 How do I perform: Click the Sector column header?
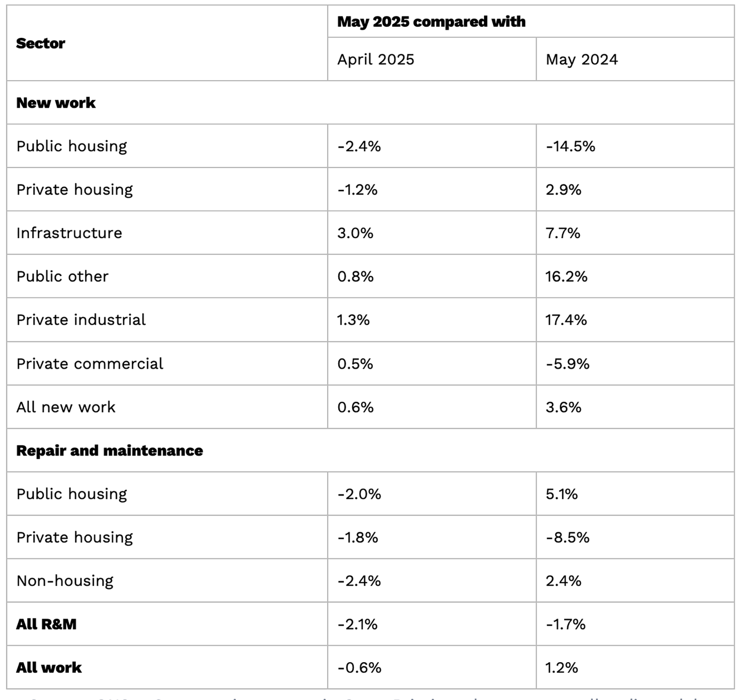coord(40,43)
